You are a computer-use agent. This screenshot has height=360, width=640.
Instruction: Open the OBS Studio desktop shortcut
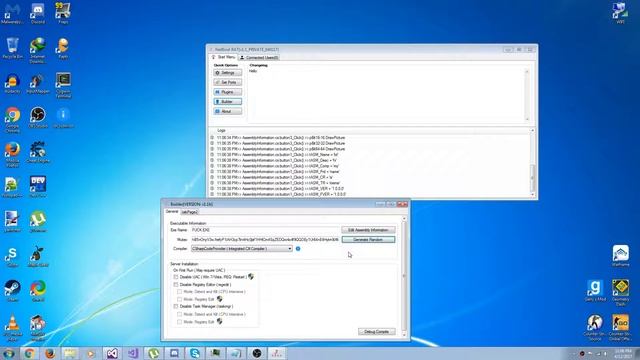tap(38, 118)
